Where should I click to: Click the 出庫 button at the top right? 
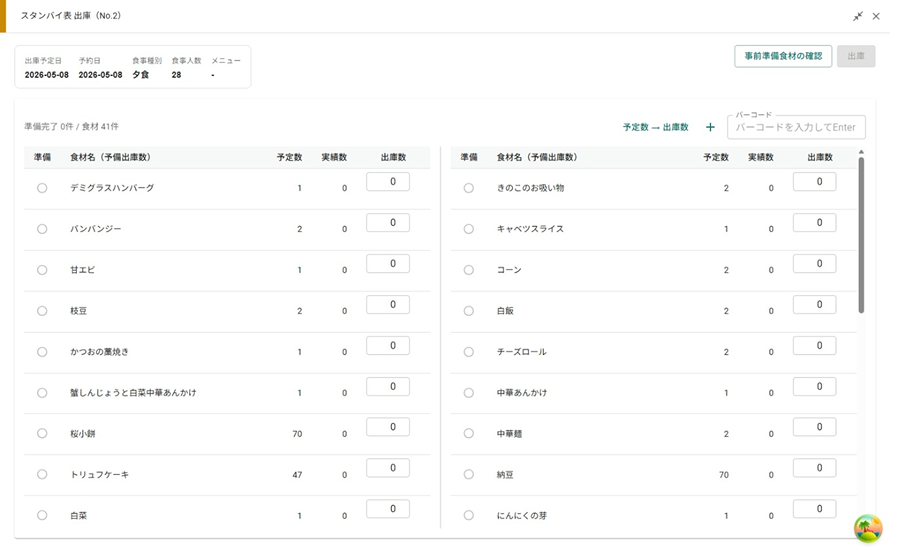[856, 56]
